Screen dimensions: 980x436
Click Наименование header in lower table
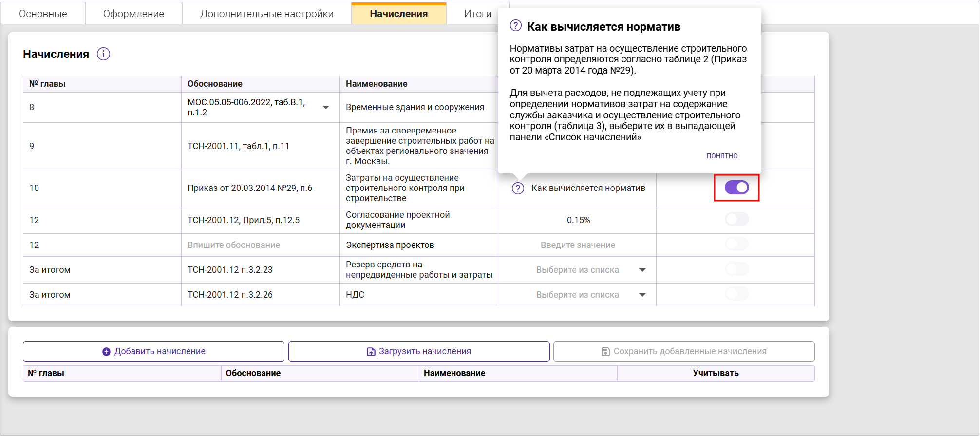click(518, 373)
